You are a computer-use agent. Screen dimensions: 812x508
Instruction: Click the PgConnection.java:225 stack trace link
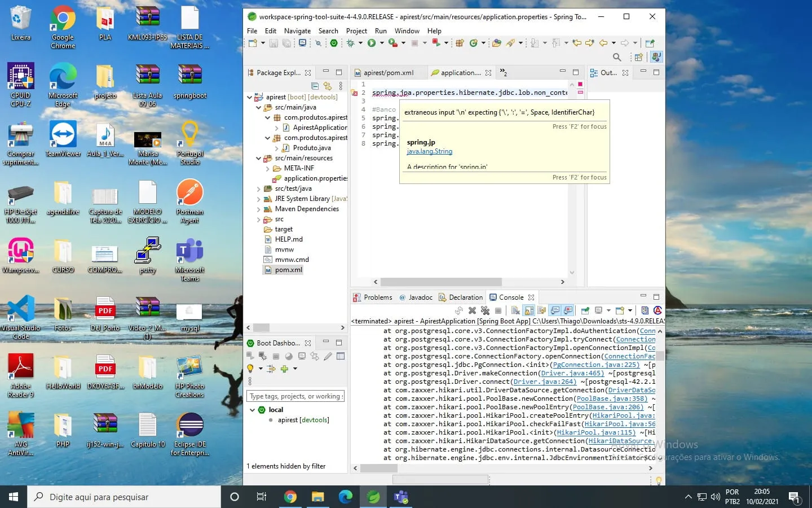click(x=596, y=365)
